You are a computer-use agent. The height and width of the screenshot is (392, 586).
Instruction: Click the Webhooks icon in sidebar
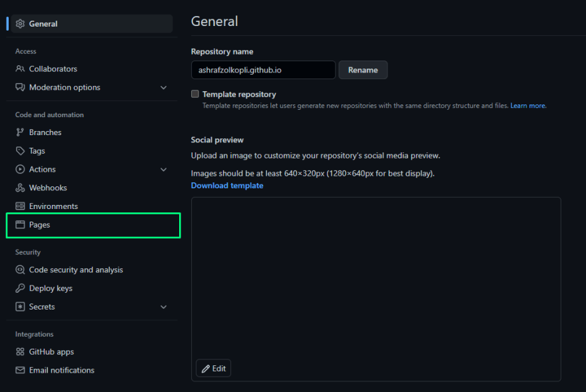pyautogui.click(x=20, y=188)
